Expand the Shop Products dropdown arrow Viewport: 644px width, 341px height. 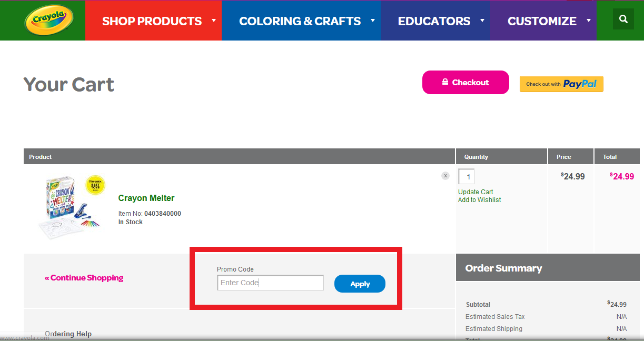coord(214,21)
